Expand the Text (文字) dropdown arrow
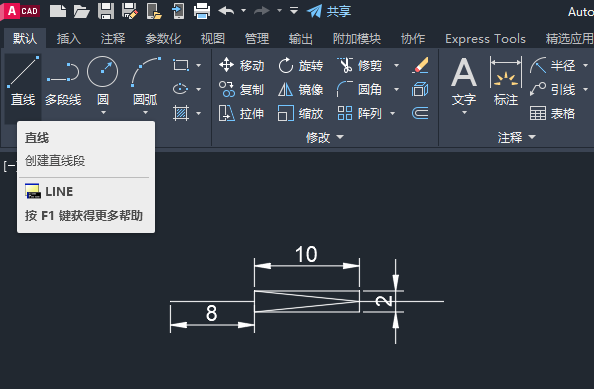Viewport: 594px width, 389px height. [464, 113]
